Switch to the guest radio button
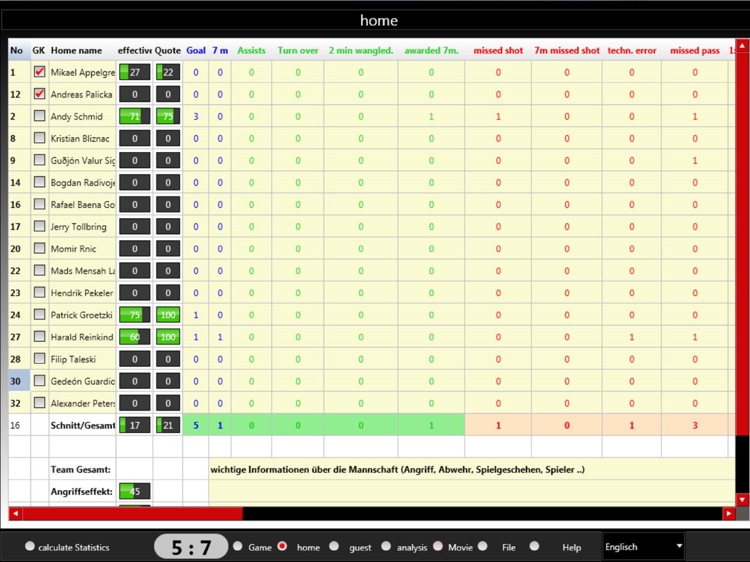750x562 pixels. click(334, 546)
